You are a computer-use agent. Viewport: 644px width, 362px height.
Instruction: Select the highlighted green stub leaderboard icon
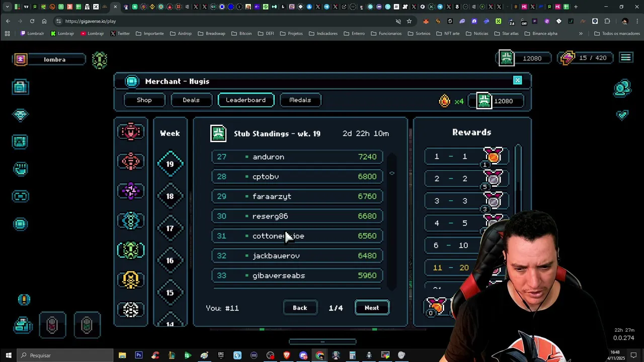[131, 250]
